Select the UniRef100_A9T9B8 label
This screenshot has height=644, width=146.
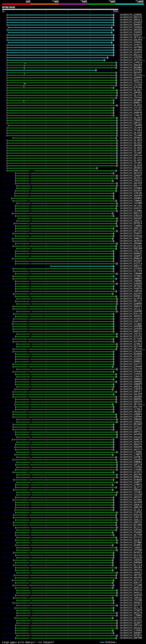tap(131, 48)
